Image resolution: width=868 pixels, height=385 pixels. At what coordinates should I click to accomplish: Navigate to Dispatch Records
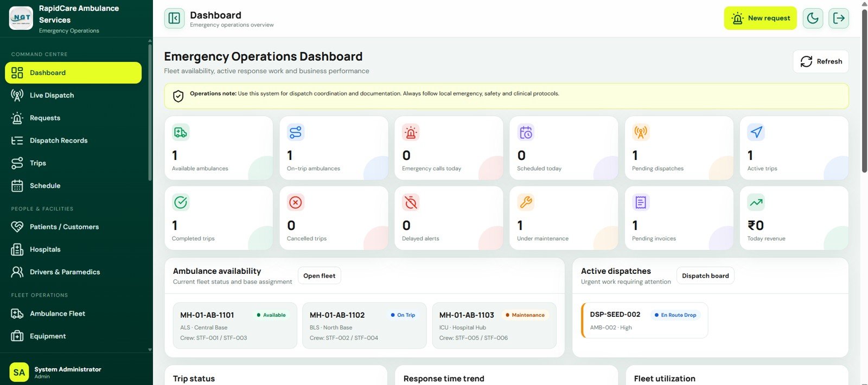(x=73, y=140)
